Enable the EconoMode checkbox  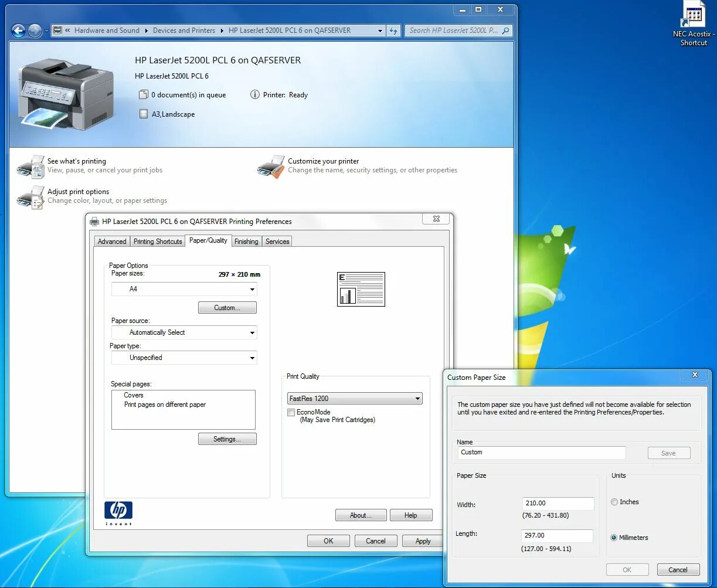[x=291, y=412]
